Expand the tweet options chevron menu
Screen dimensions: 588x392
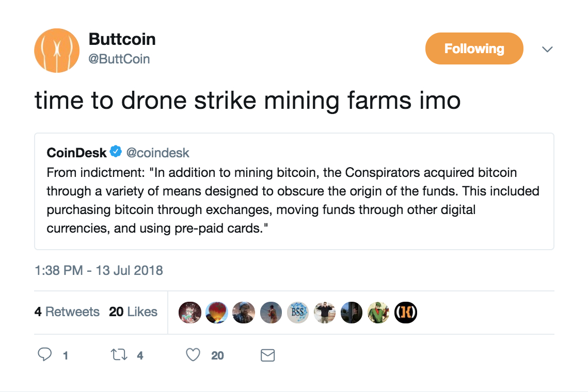coord(547,50)
